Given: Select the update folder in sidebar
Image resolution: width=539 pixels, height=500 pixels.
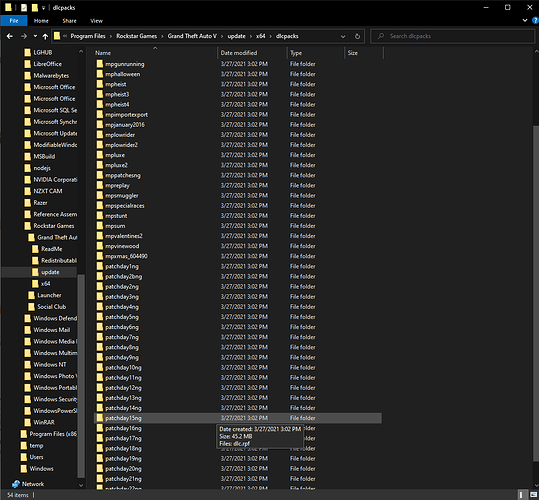Looking at the screenshot, I should [x=50, y=272].
